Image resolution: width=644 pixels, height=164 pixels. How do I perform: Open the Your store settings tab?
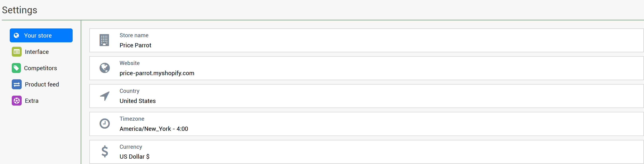[x=41, y=35]
